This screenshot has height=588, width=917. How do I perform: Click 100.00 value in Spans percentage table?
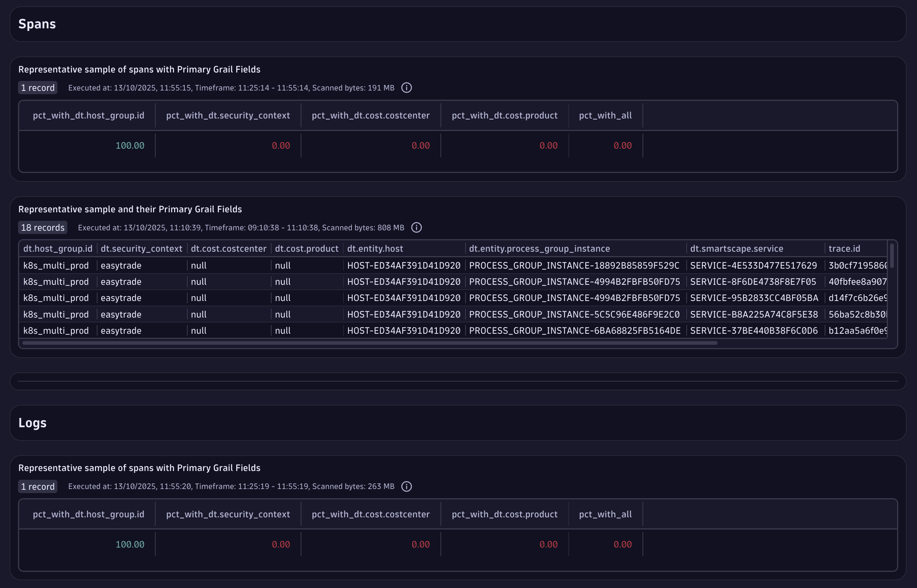[130, 145]
